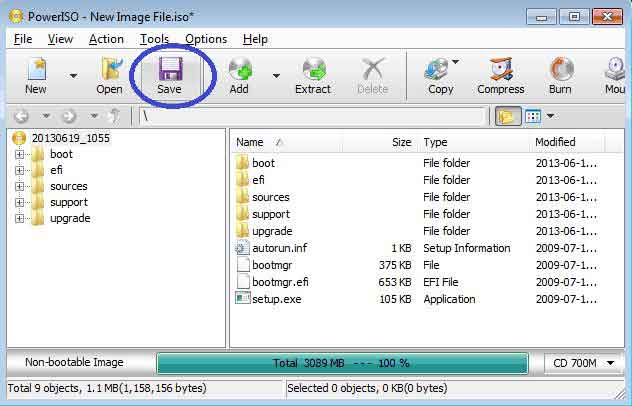Open the View menu
The image size is (632, 406).
tap(60, 39)
